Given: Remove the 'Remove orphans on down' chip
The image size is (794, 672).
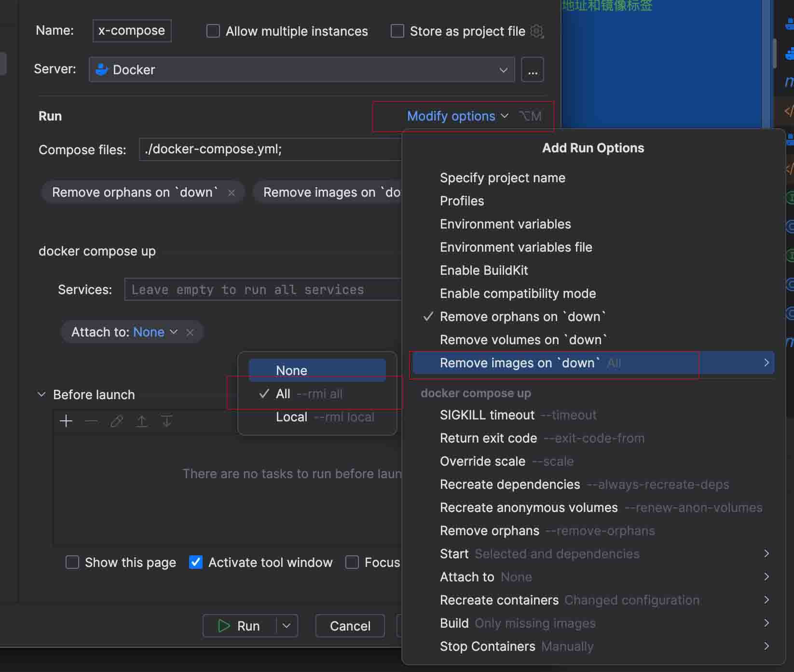Looking at the screenshot, I should click(232, 193).
